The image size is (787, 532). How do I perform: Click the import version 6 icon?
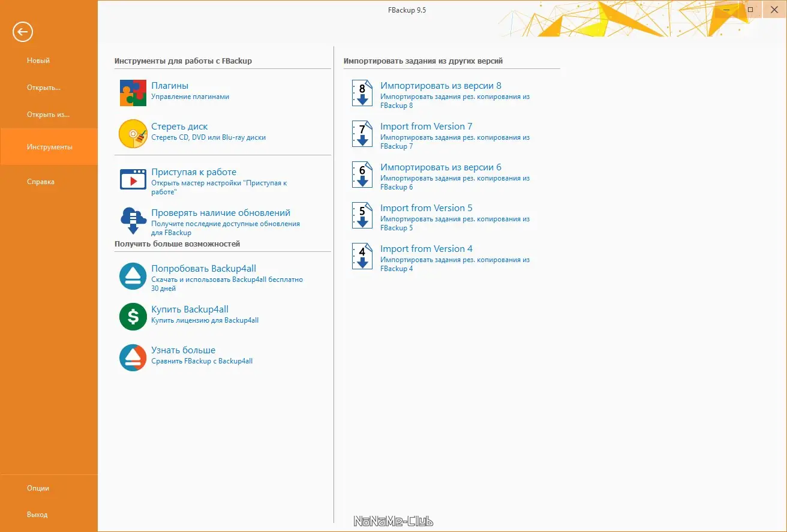pos(362,175)
